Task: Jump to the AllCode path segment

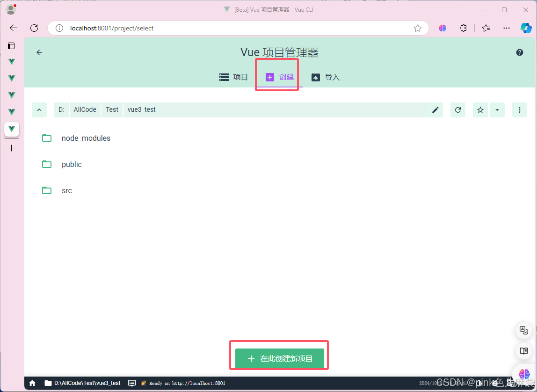Action: 85,110
